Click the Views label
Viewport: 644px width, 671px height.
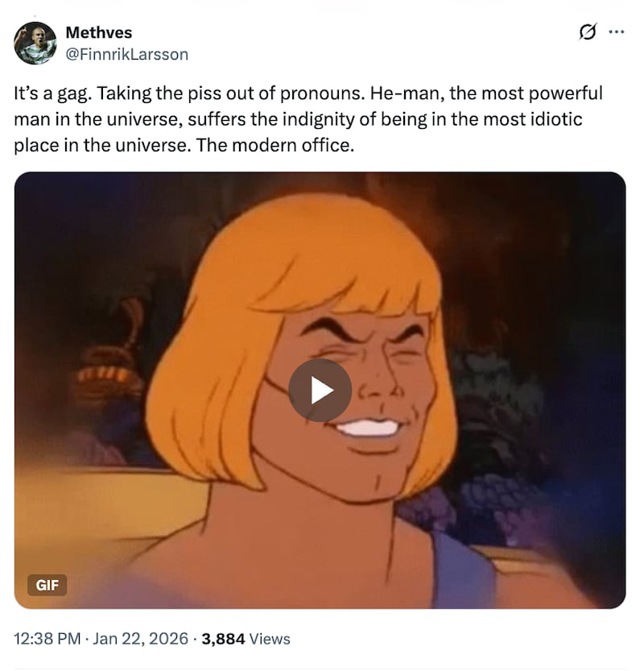(x=270, y=639)
